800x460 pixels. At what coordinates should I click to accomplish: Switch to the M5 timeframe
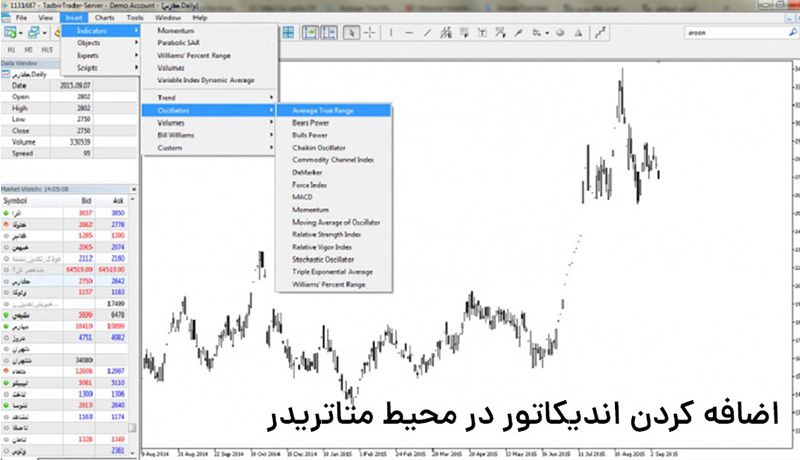pyautogui.click(x=28, y=49)
